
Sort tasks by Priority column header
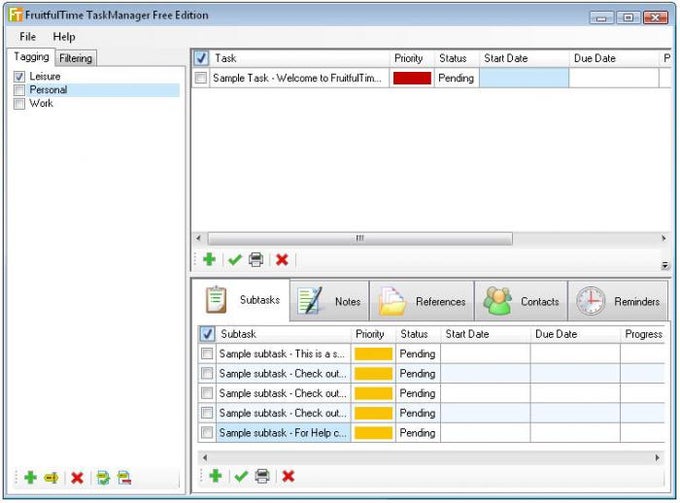click(412, 58)
